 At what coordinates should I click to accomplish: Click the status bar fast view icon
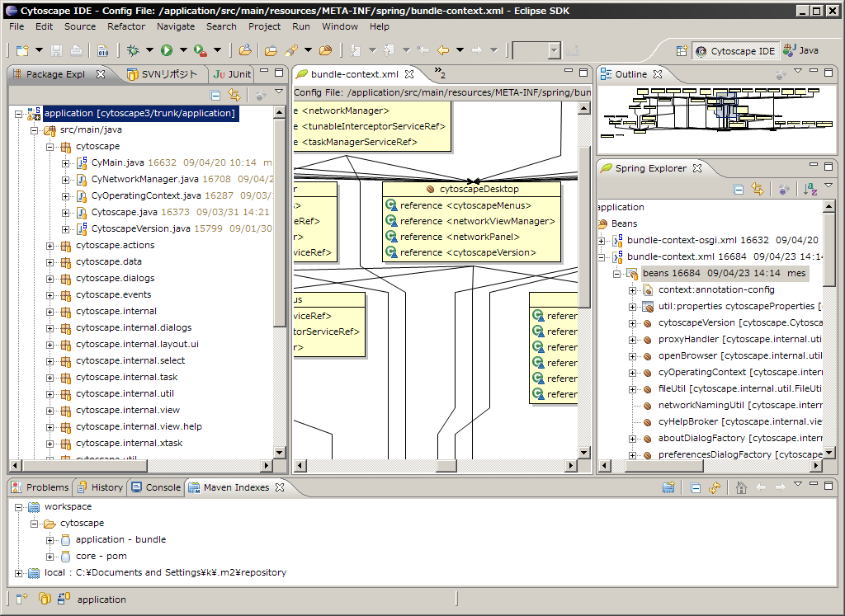coord(21,599)
